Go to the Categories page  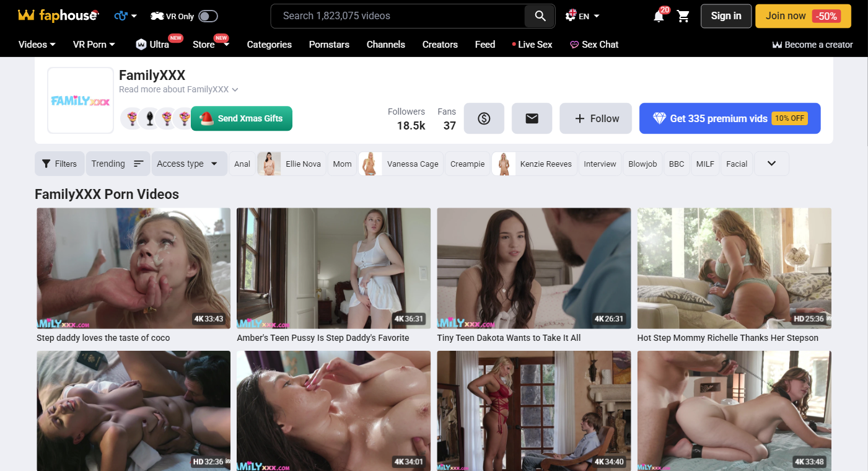coord(270,45)
